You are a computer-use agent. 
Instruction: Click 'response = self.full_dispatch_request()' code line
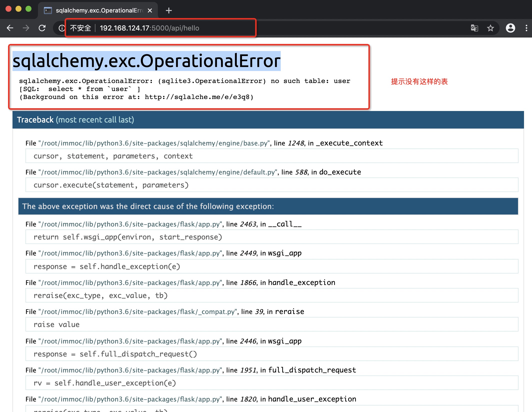tap(272, 354)
